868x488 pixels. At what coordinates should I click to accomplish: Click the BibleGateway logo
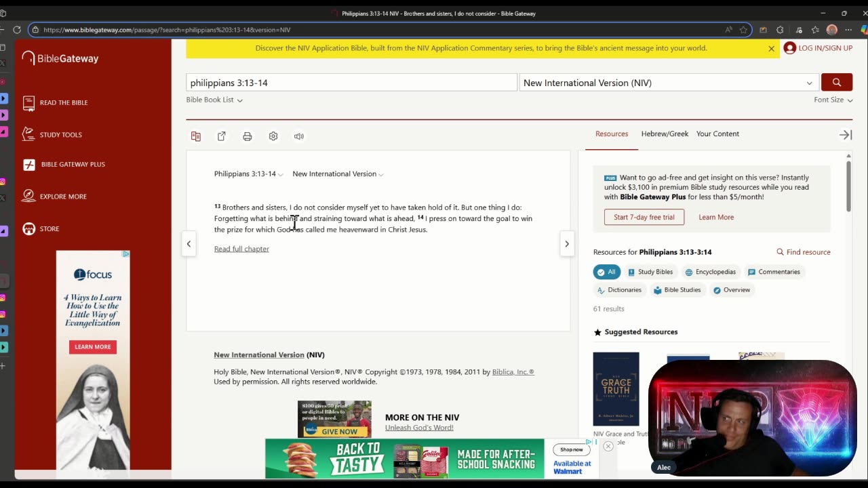click(60, 58)
